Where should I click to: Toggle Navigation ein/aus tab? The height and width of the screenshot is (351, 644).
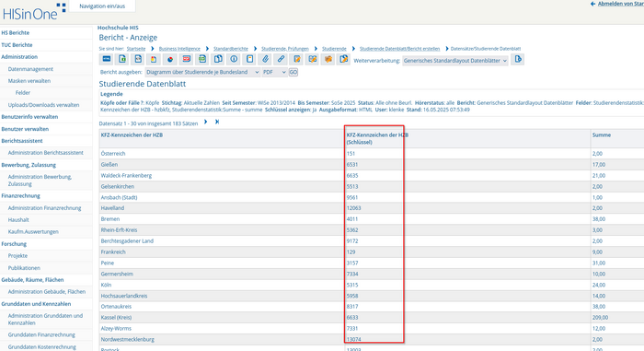click(102, 6)
